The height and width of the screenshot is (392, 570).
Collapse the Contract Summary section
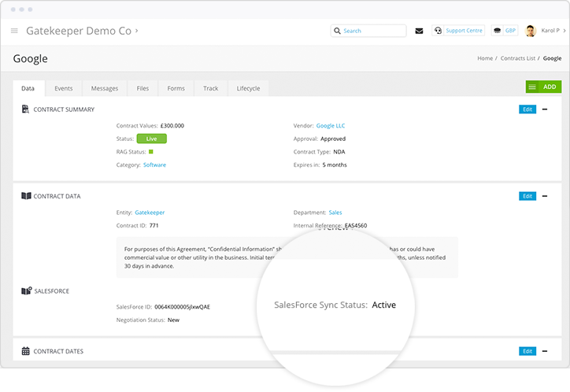(545, 109)
